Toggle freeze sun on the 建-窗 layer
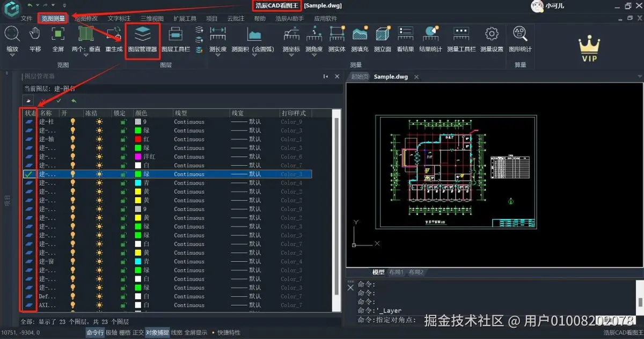 (x=99, y=262)
